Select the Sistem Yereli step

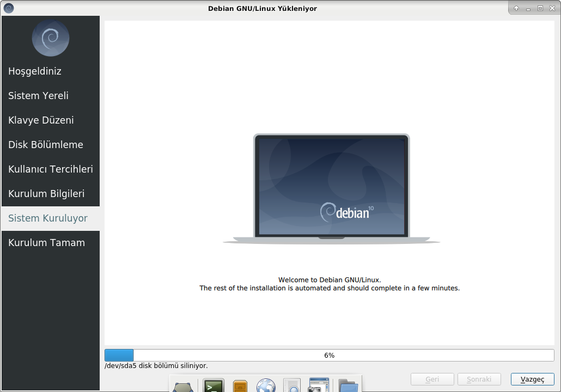(x=51, y=96)
